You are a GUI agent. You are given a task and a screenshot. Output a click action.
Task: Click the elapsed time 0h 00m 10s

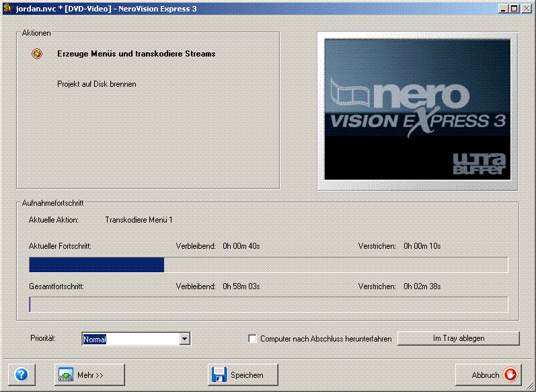coord(422,246)
